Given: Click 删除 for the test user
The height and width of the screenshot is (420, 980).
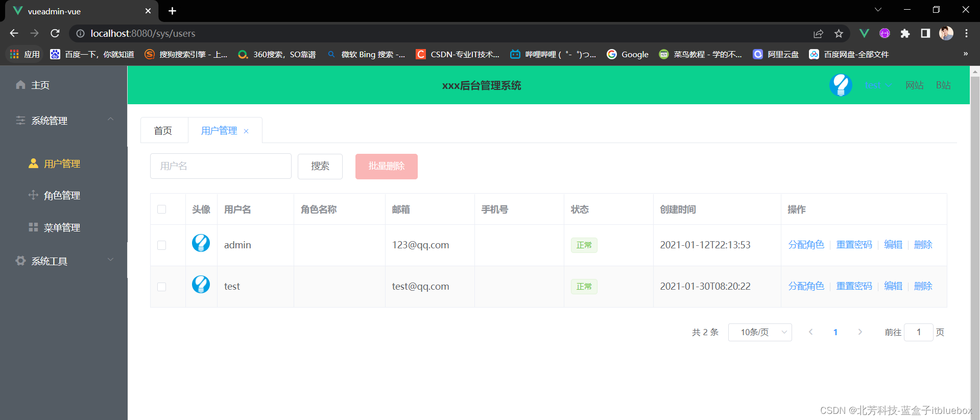Looking at the screenshot, I should (x=923, y=286).
